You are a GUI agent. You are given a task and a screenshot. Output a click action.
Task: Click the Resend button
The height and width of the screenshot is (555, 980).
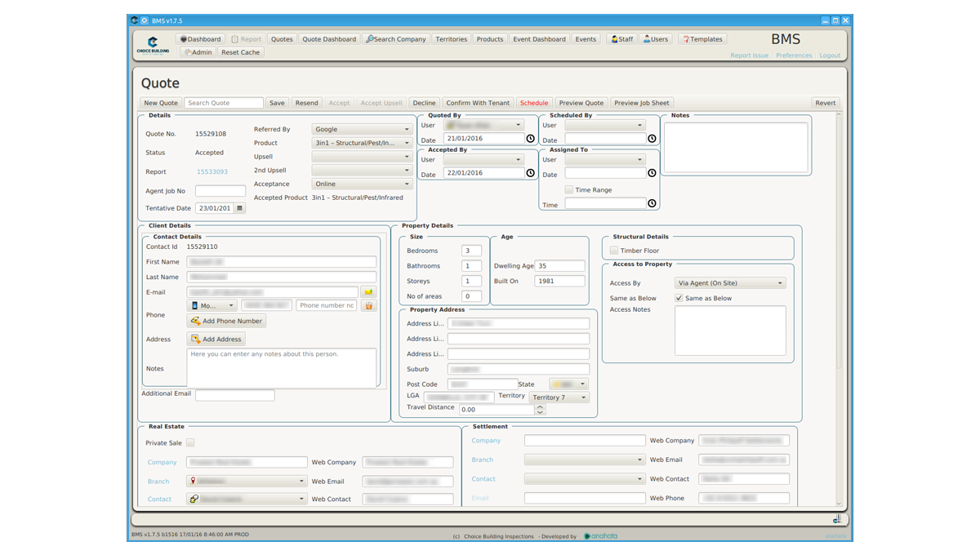click(x=307, y=103)
